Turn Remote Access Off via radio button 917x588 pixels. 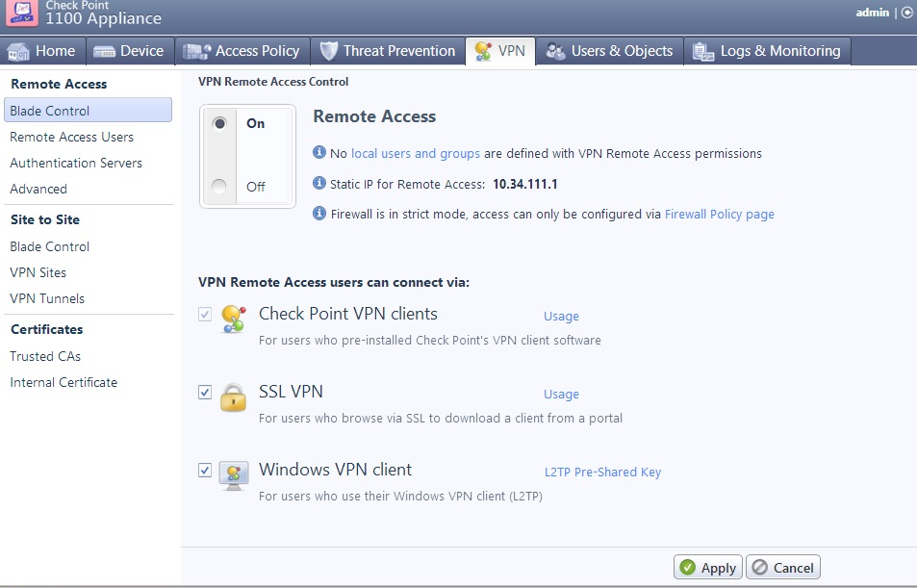tap(220, 187)
